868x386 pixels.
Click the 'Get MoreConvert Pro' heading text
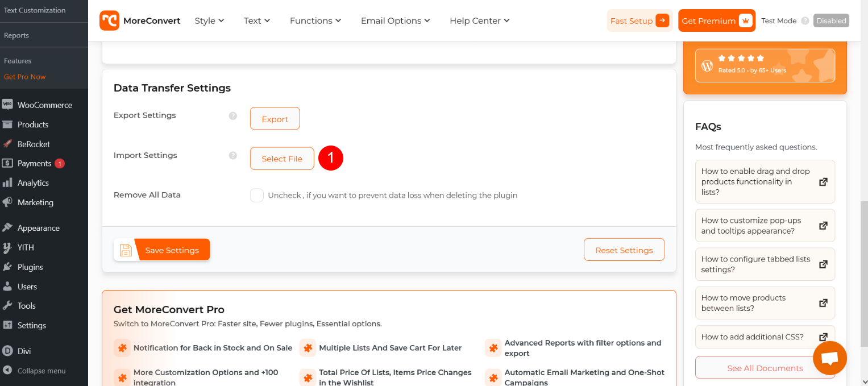tap(169, 310)
